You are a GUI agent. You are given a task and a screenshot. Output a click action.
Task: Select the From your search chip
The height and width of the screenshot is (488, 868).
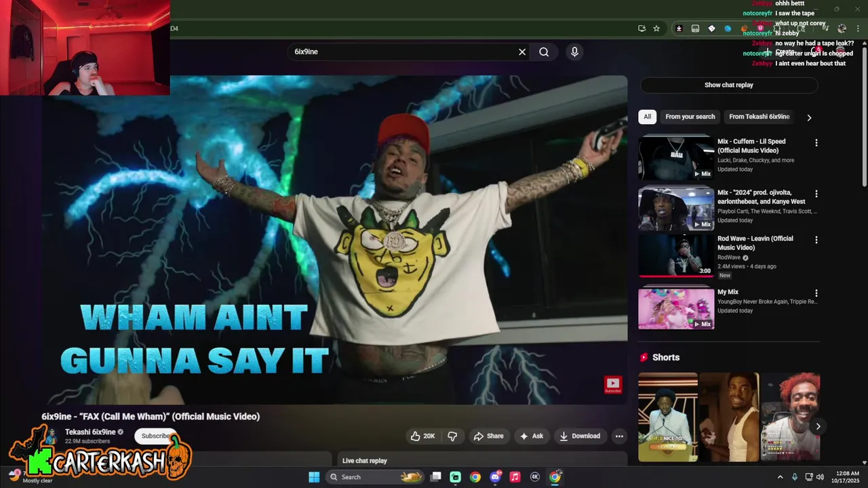(690, 117)
